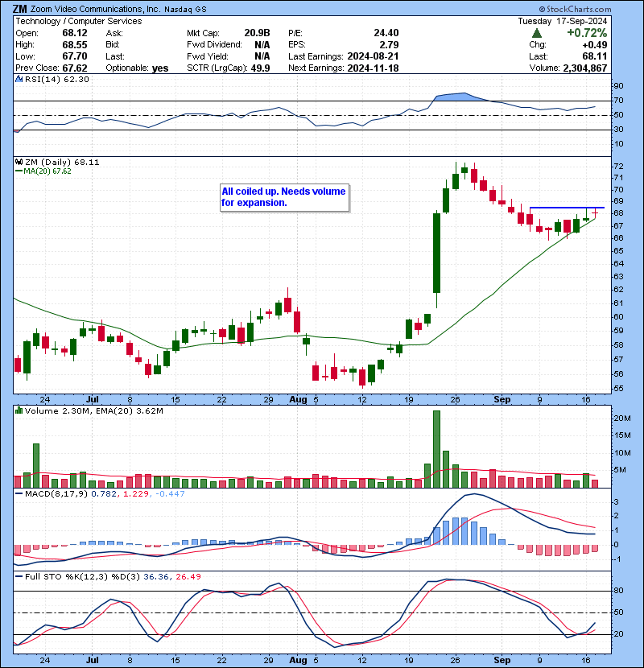The image size is (644, 668).
Task: Click the volume bars icon beside Volume label
Action: click(x=19, y=410)
